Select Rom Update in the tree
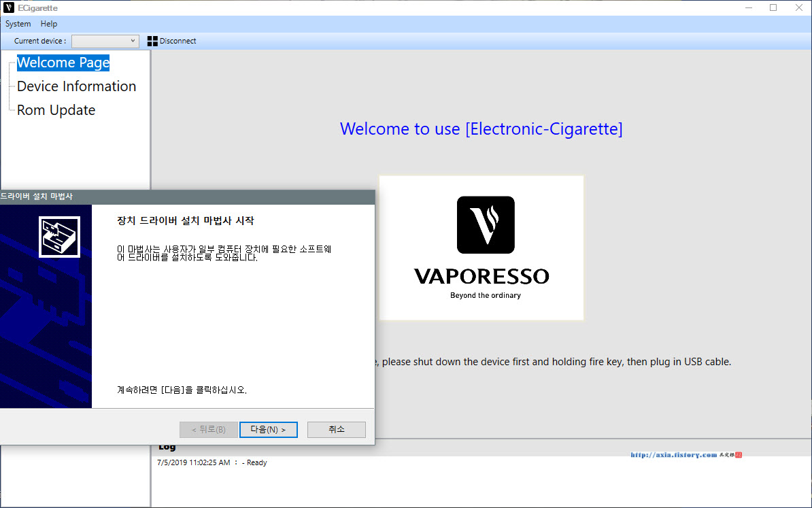The height and width of the screenshot is (508, 812). coord(56,110)
